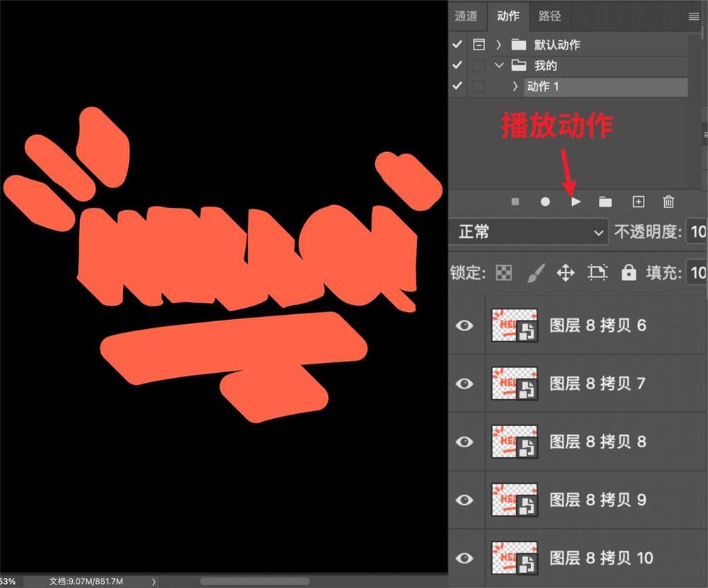Click the 填充 label
This screenshot has height=588, width=708.
click(x=664, y=272)
